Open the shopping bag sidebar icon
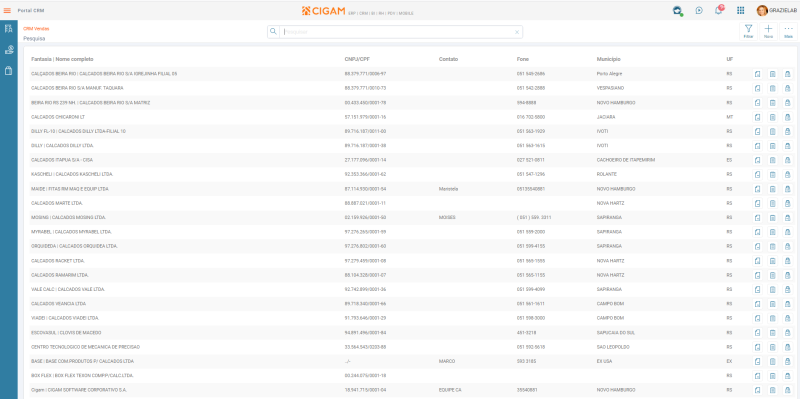 8,71
